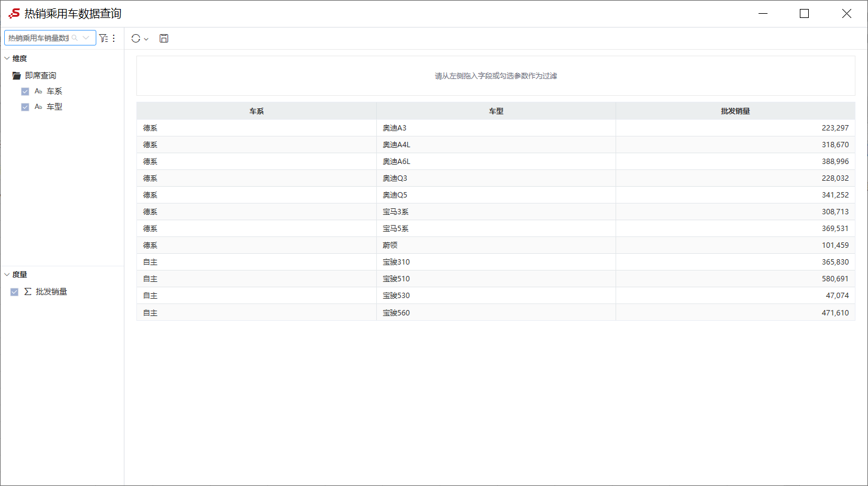Uncheck the 车型 dimension checkbox
This screenshot has width=868, height=486.
point(25,107)
